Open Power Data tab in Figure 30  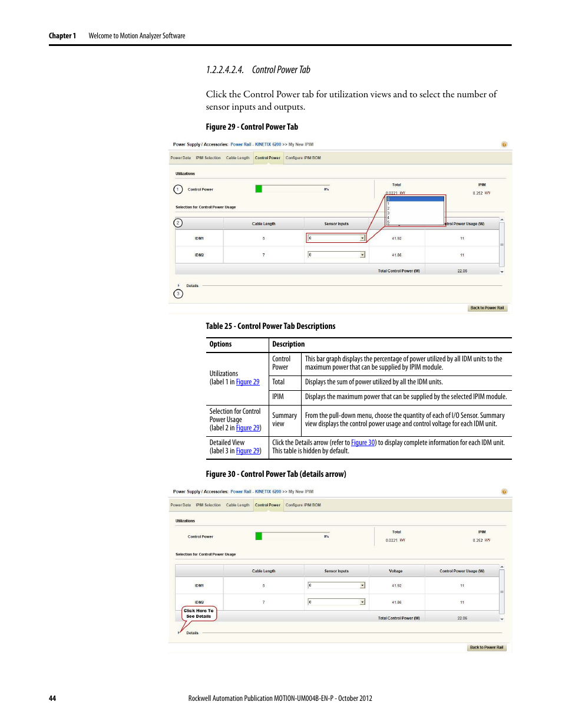click(181, 505)
